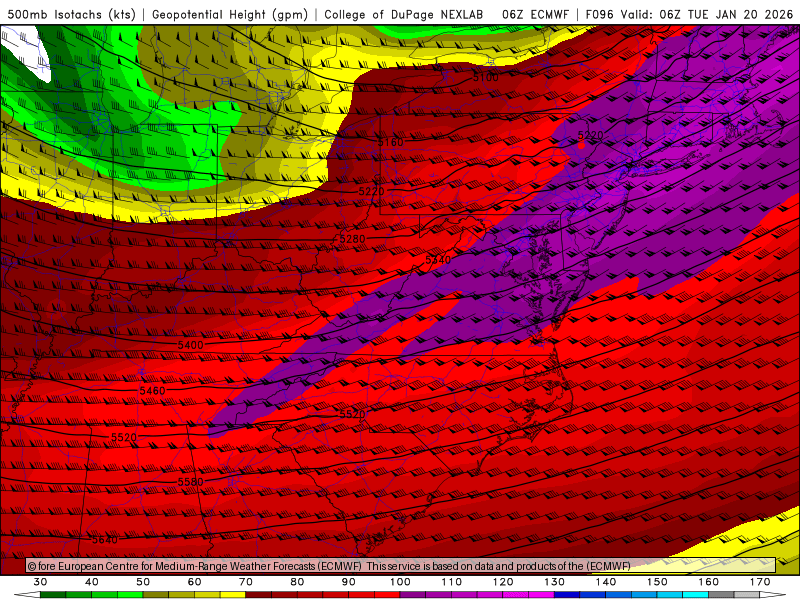This screenshot has height=600, width=800.
Task: Pick the dark blue swatch right after 130
Action: (x=567, y=595)
